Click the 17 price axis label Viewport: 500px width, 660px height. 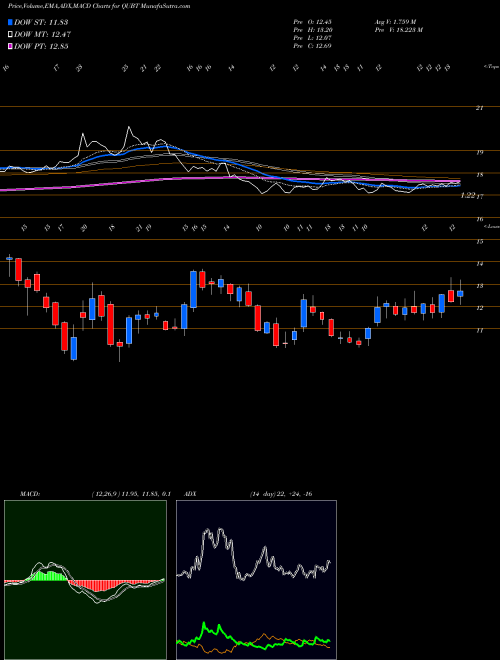click(x=479, y=197)
